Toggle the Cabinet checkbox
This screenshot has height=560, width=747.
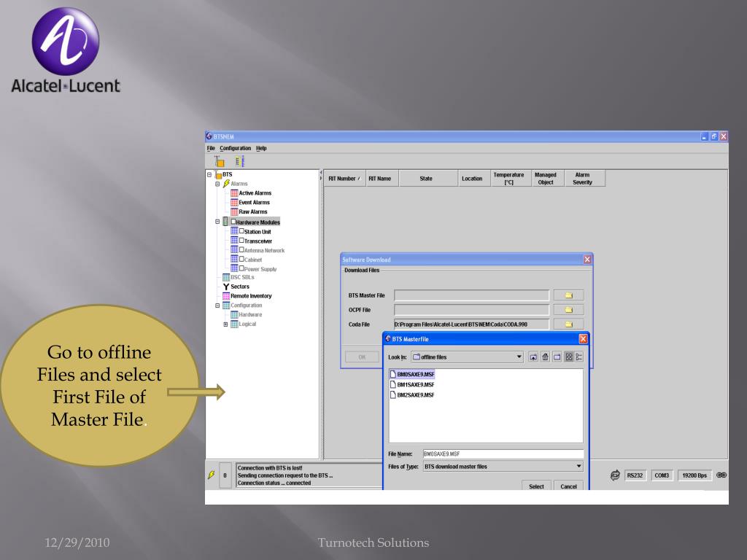pyautogui.click(x=241, y=259)
